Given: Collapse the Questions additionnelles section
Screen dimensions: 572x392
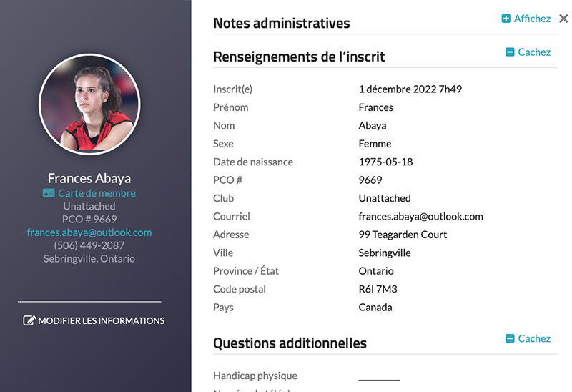Looking at the screenshot, I should (534, 339).
